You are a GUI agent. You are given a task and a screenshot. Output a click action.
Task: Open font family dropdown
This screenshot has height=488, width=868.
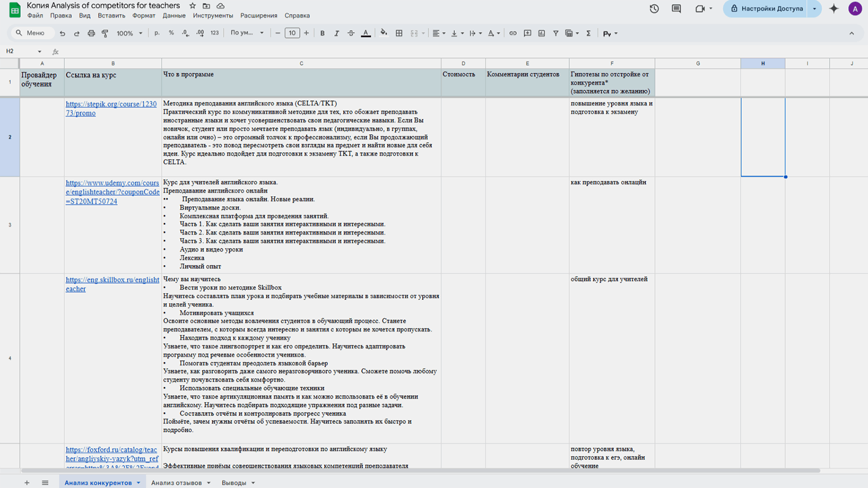247,33
